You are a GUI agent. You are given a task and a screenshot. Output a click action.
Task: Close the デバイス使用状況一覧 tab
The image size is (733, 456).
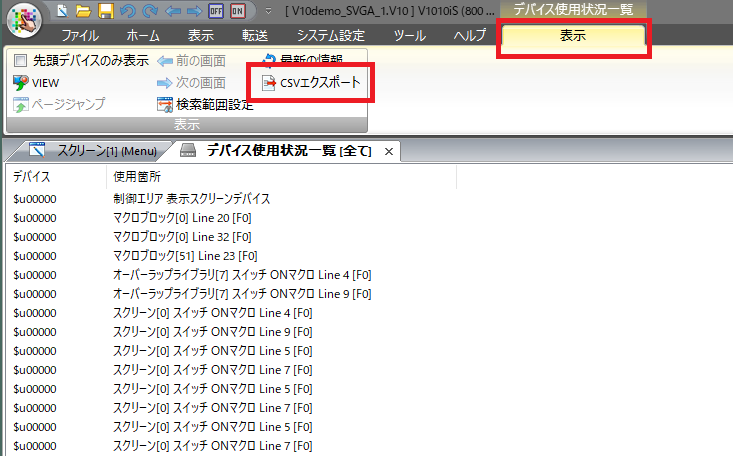[389, 151]
